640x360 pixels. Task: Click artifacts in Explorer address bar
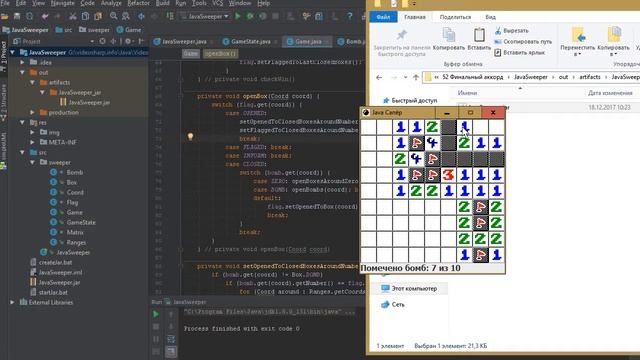click(590, 77)
